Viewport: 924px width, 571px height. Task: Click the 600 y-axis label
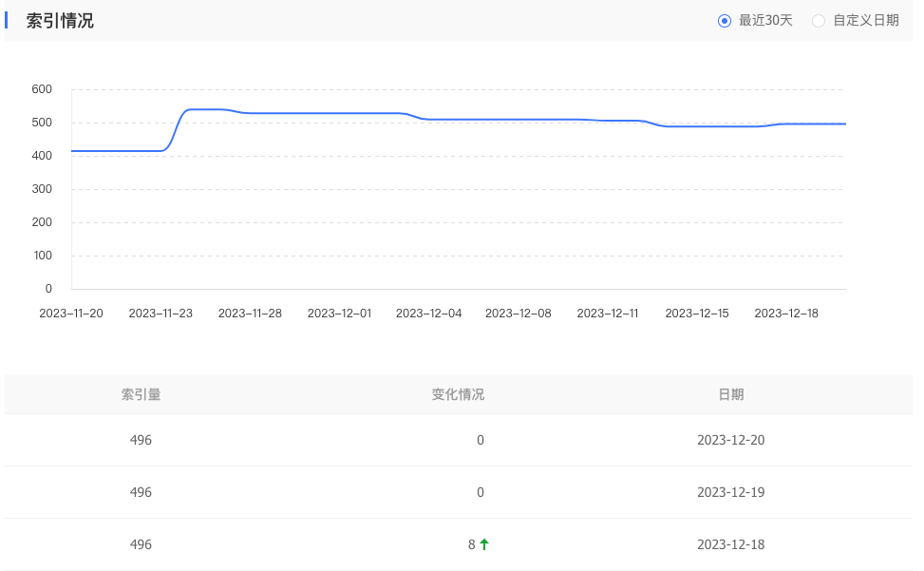[42, 89]
